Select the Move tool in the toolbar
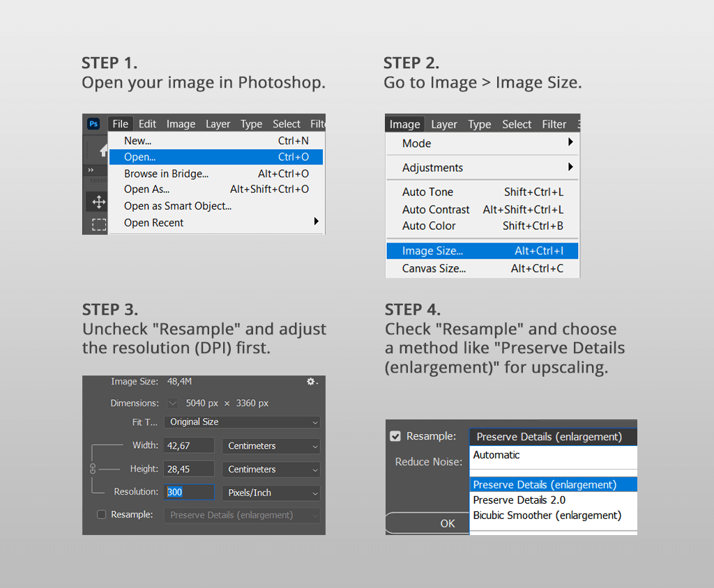Image resolution: width=714 pixels, height=588 pixels. 99,201
